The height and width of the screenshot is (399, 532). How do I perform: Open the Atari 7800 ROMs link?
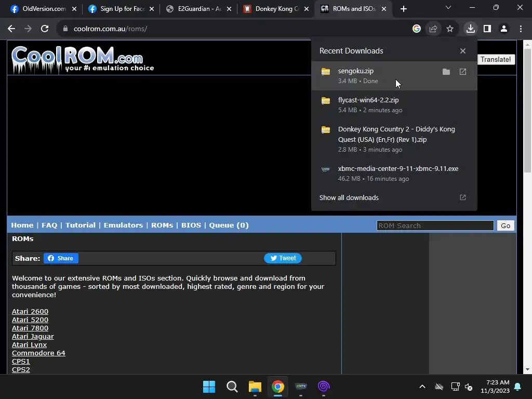point(30,328)
